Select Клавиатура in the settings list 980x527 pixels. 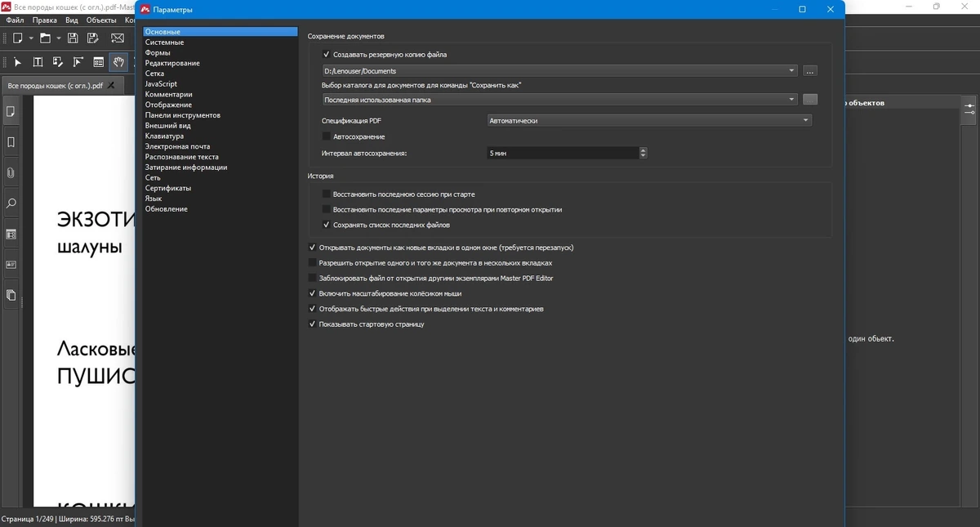(164, 136)
